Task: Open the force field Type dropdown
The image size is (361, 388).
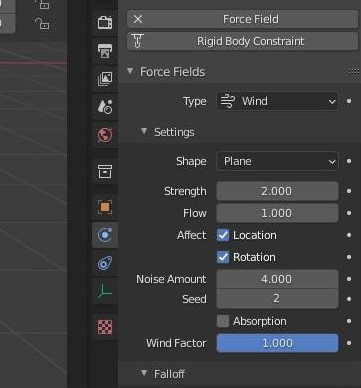Action: 277,101
